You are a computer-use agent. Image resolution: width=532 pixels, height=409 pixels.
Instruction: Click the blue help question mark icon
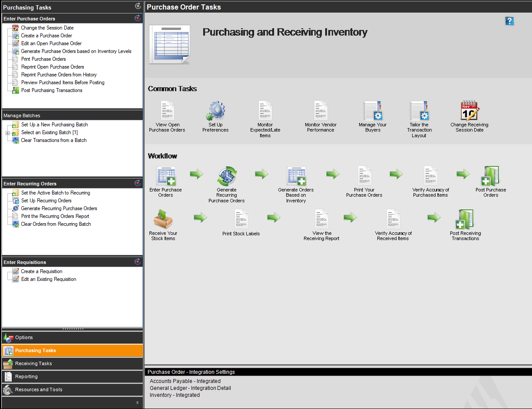pyautogui.click(x=510, y=21)
